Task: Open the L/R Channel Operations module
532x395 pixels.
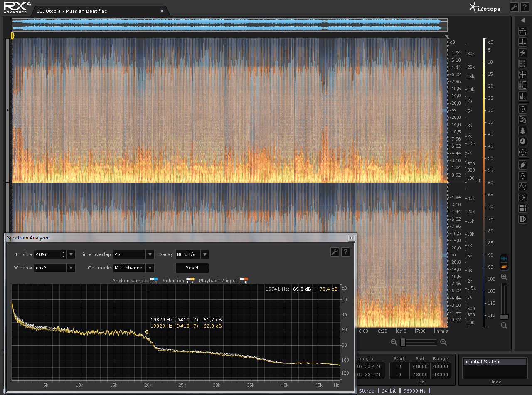Action: coord(523,197)
